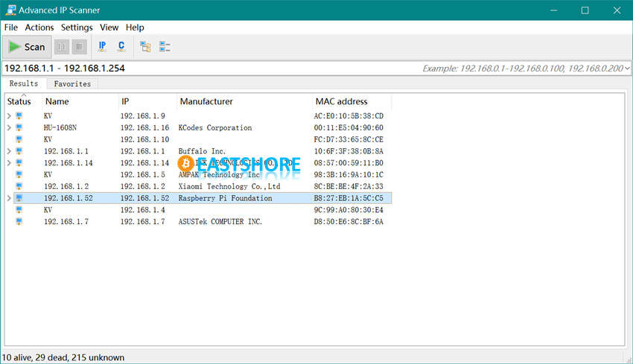633x364 pixels.
Task: Click the Stop scan toolbar button
Action: click(80, 47)
